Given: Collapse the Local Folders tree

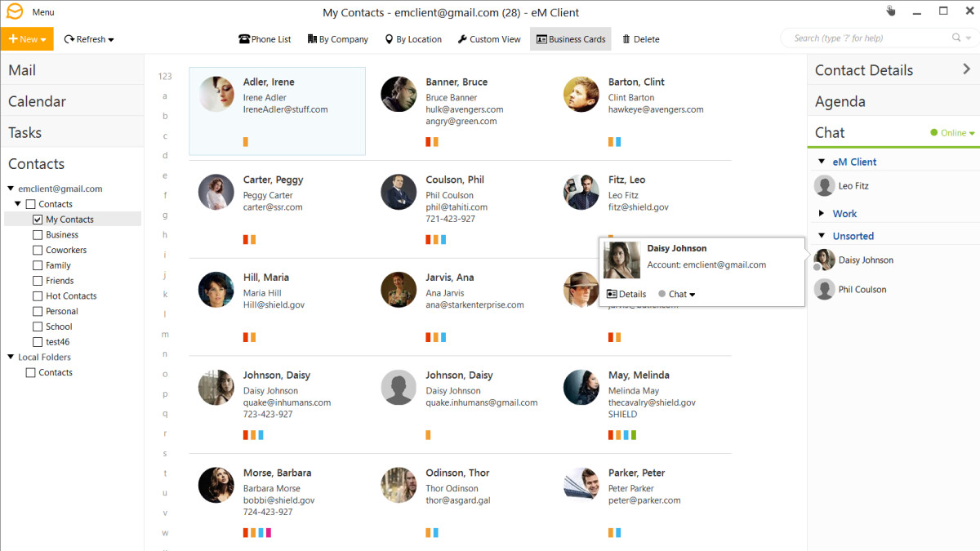Looking at the screenshot, I should point(11,357).
